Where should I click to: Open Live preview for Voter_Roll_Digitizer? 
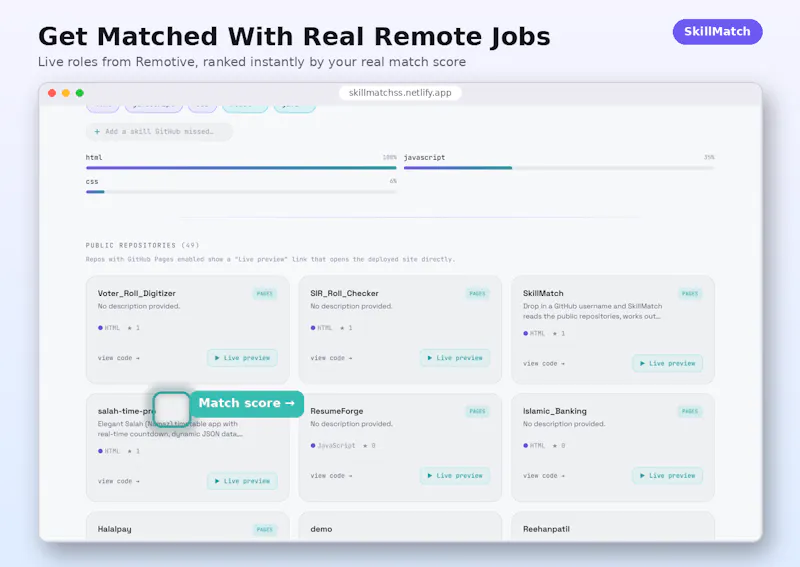(242, 358)
